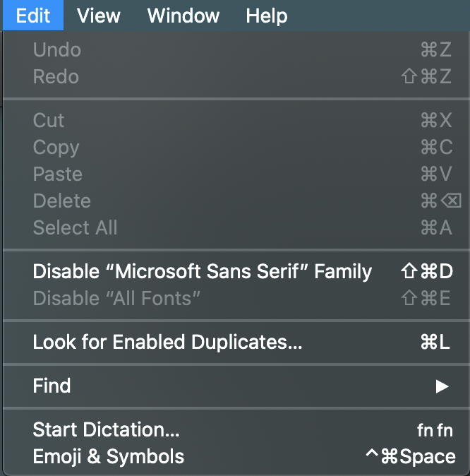Select the Copy menu item
Viewport: 470px width, 476px height.
pos(236,147)
